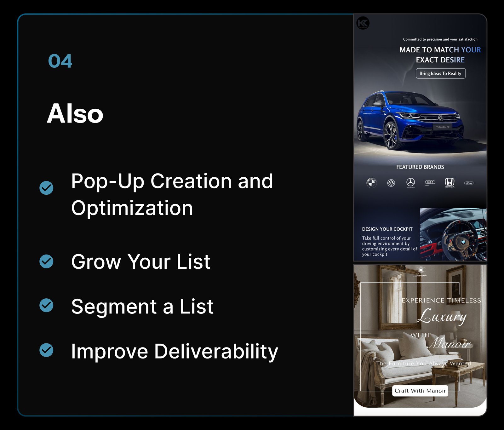
Task: Click the blue Tiguan car image
Action: [410, 120]
